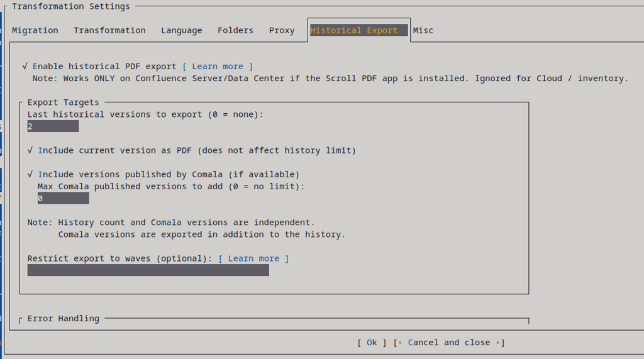Click the Export Targets group heading
644x359 pixels.
pyautogui.click(x=63, y=102)
